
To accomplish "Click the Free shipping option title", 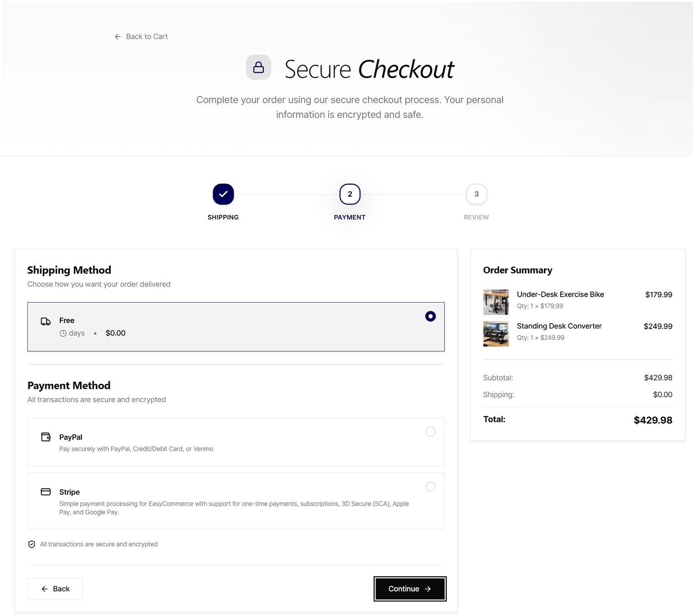I will point(67,320).
